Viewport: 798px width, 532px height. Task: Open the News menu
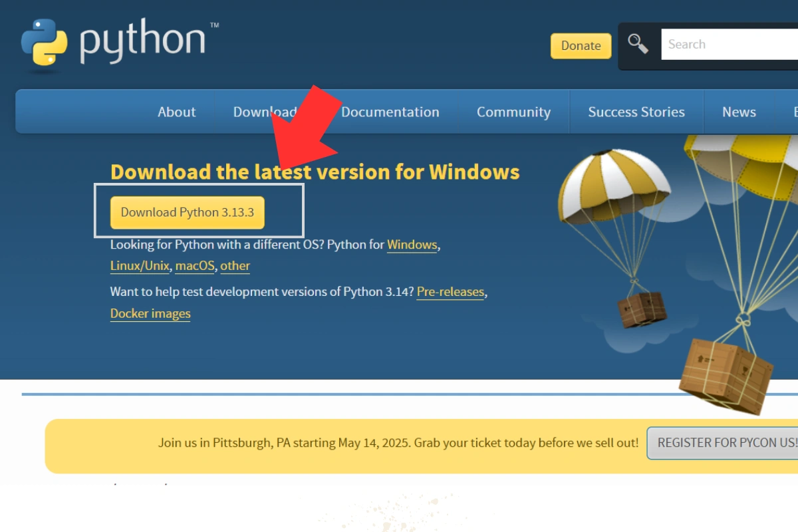(x=739, y=112)
